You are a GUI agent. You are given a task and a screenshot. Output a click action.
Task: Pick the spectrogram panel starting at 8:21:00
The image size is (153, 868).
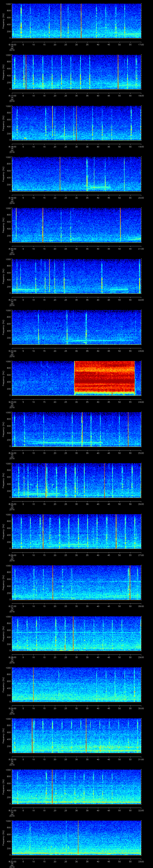click(x=77, y=276)
